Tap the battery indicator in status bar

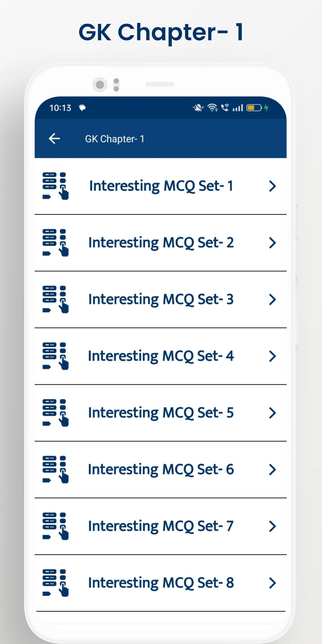pyautogui.click(x=254, y=108)
